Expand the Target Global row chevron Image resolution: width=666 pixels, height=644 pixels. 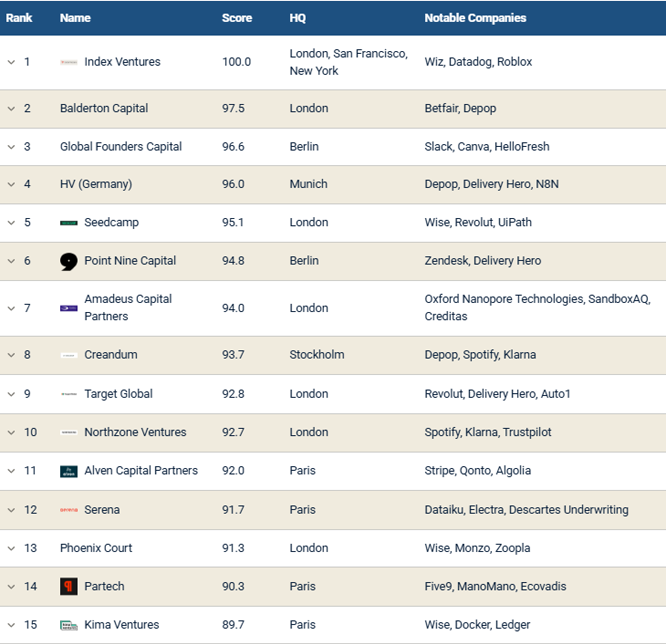[x=11, y=394]
